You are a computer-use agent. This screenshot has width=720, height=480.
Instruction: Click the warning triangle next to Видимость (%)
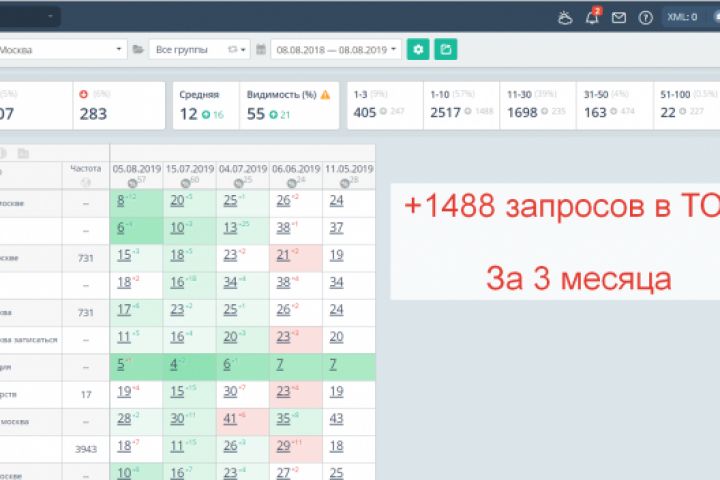[x=325, y=95]
